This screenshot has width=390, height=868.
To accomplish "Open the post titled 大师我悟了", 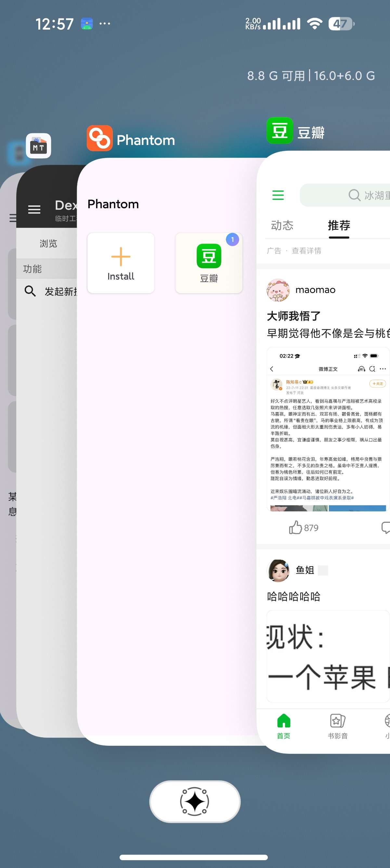I will coord(294,316).
